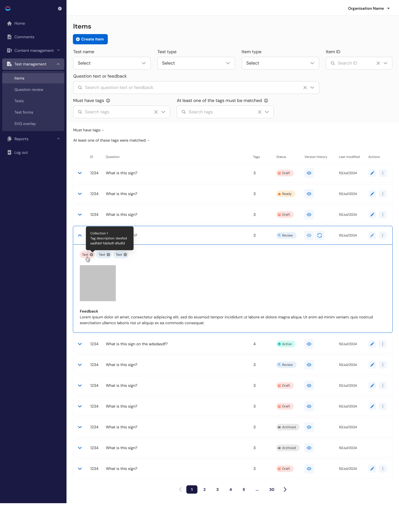
Task: Open Question review in the sidebar
Action: (29, 89)
